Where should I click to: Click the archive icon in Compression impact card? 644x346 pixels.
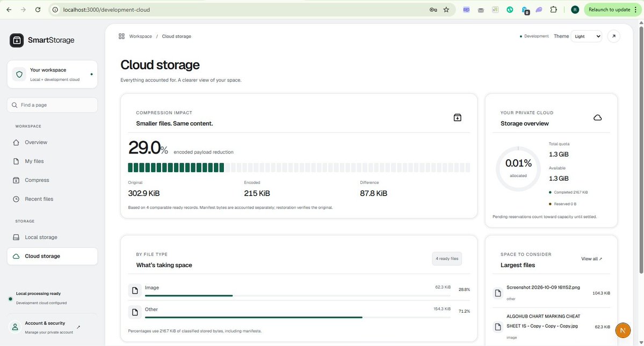click(x=457, y=117)
